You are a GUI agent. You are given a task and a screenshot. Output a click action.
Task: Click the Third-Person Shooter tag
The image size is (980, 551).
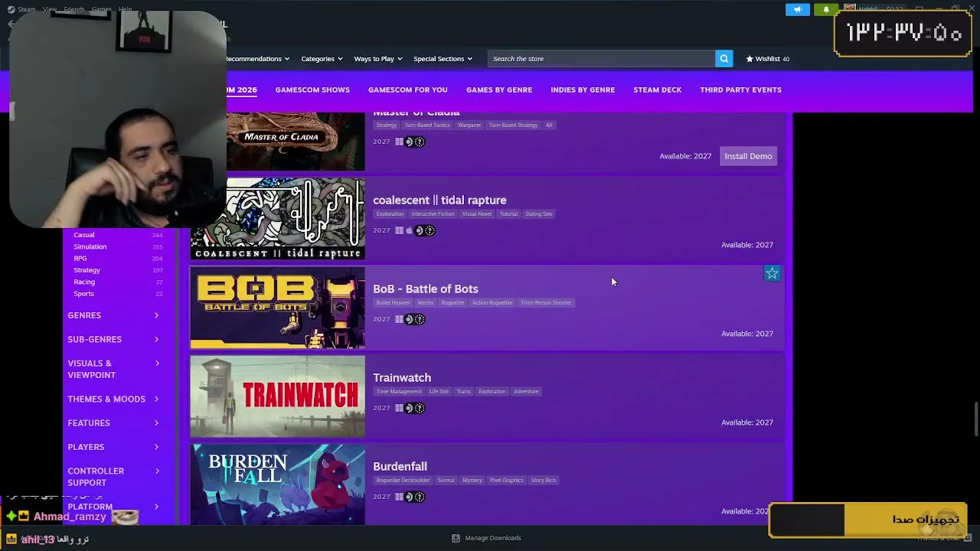[546, 302]
